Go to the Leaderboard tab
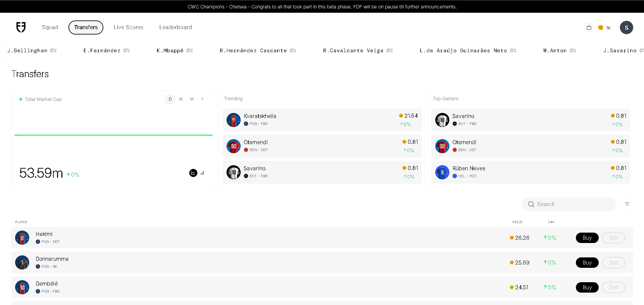Viewport: 644px width, 305px height. click(176, 27)
